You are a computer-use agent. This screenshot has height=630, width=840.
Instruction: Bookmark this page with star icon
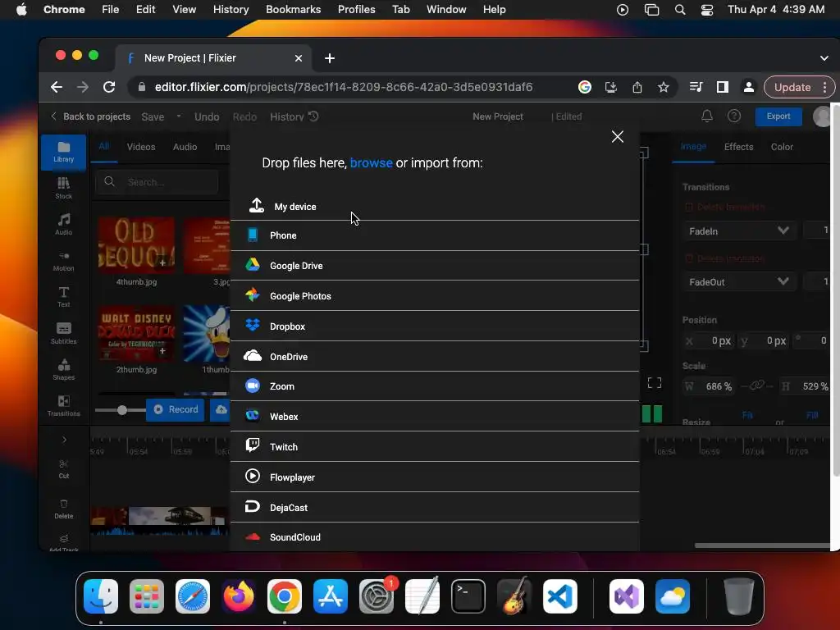tap(663, 87)
